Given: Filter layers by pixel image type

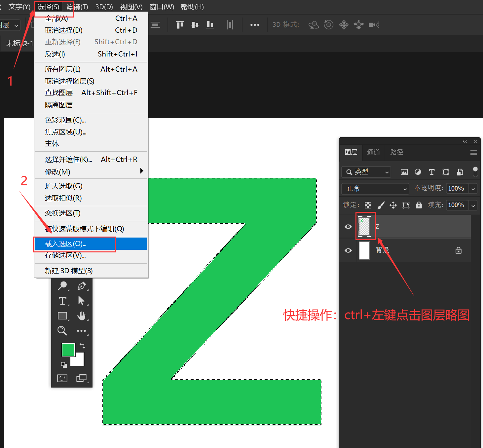Looking at the screenshot, I should [404, 172].
